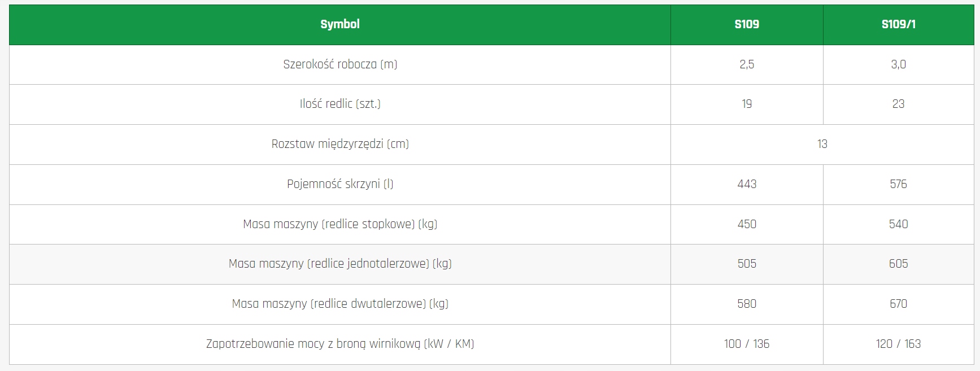Click the Pojemność skrzyni (l) label
This screenshot has height=371, width=980.
(340, 184)
